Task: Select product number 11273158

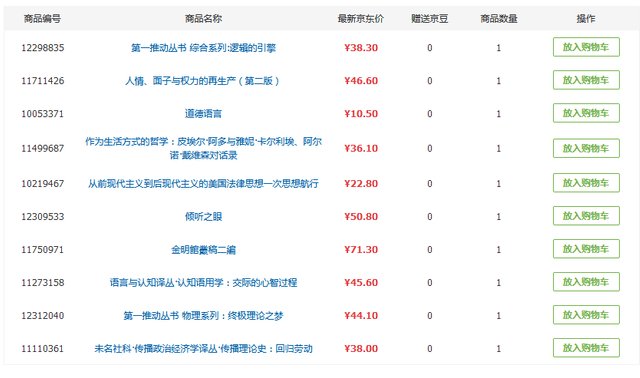Action: (x=43, y=282)
